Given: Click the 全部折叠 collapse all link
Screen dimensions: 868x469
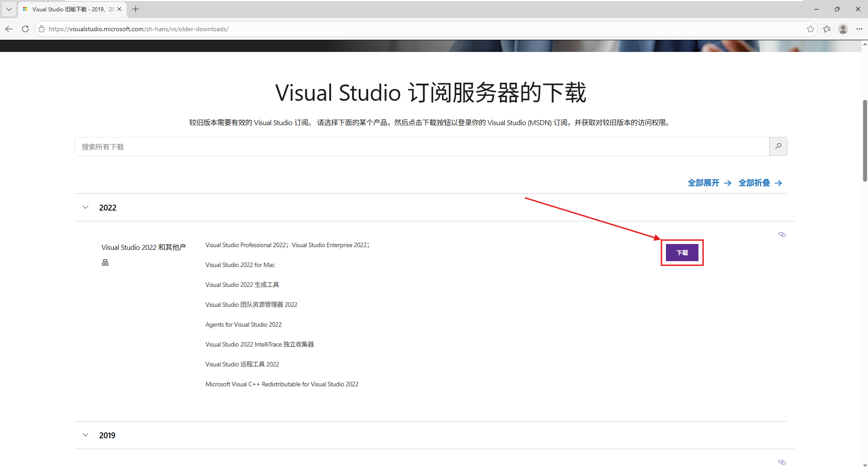Looking at the screenshot, I should point(760,183).
